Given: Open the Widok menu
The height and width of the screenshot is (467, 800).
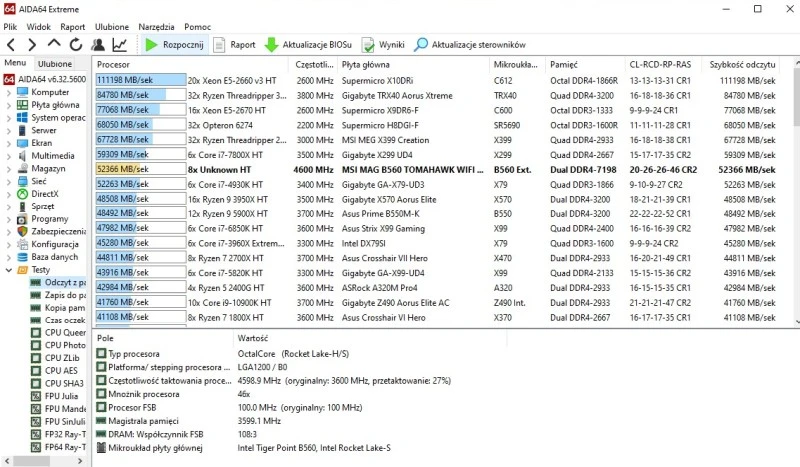Looking at the screenshot, I should pyautogui.click(x=39, y=27).
